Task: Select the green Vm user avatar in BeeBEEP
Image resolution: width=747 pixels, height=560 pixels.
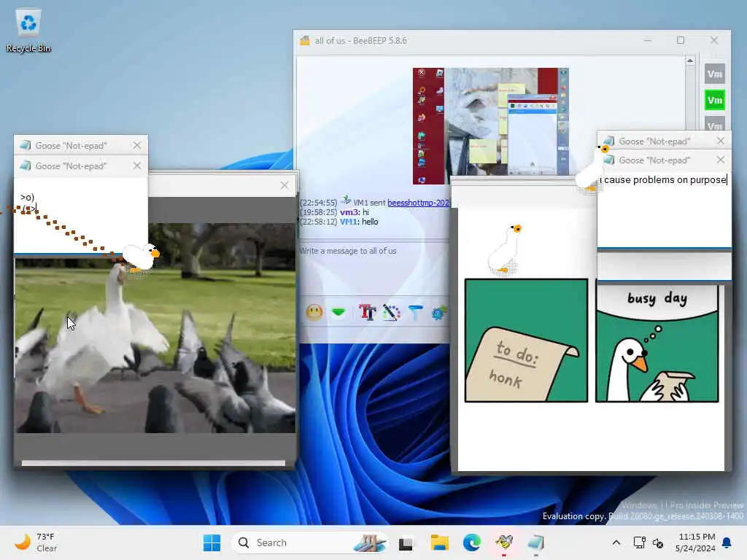Action: pos(715,100)
